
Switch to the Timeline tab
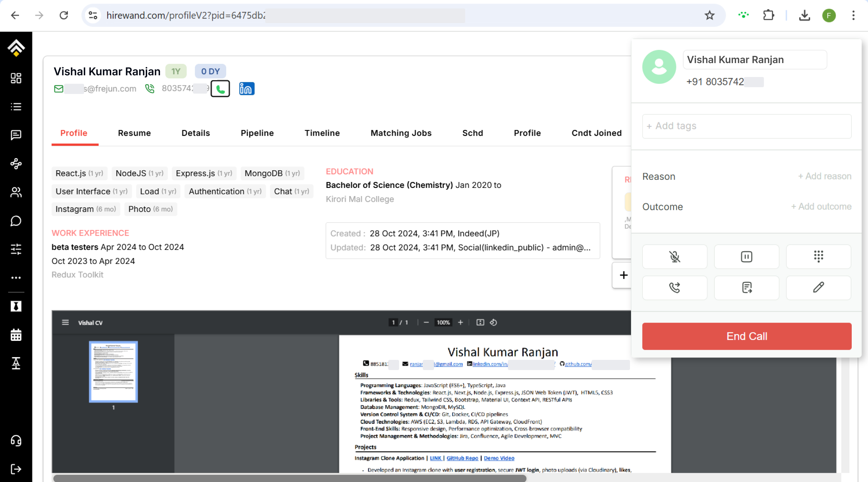321,133
